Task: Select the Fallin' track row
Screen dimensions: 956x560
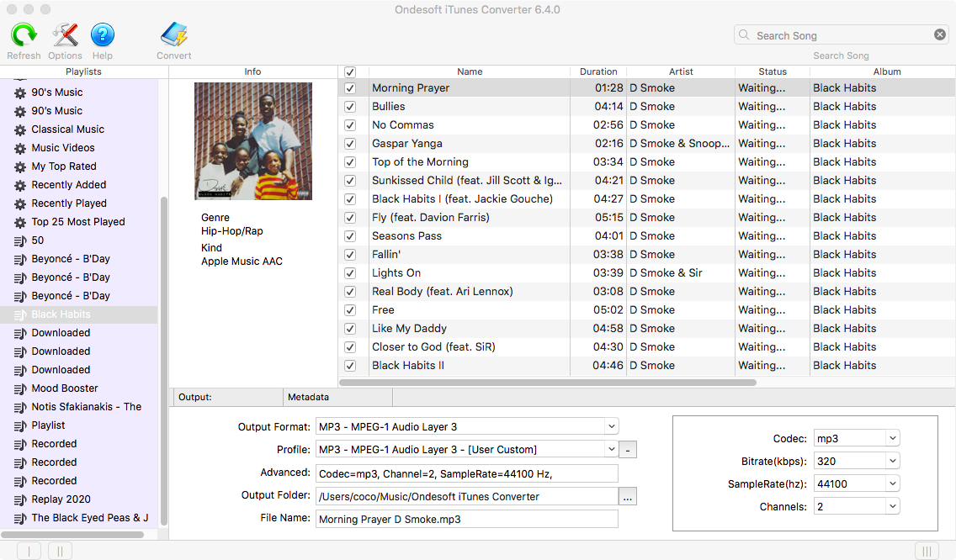Action: coord(647,255)
